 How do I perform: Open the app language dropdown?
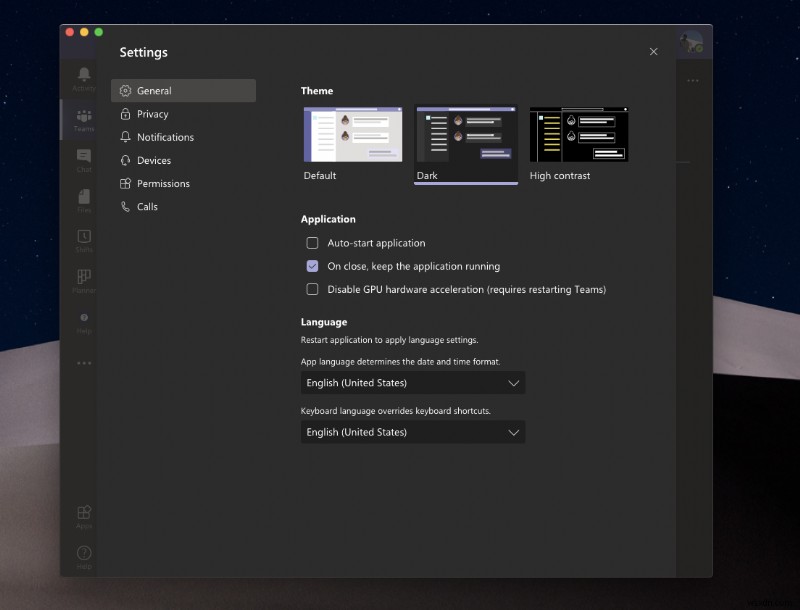tap(413, 382)
